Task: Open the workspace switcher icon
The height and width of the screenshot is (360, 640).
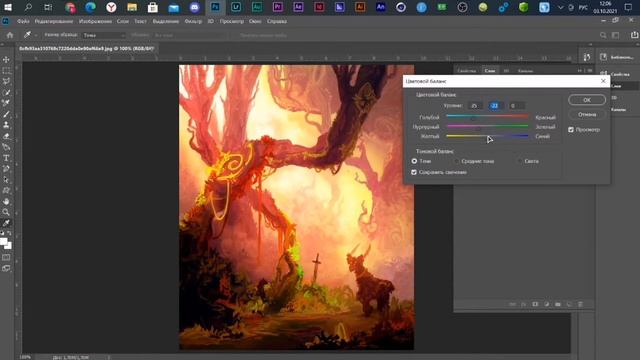Action: tap(616, 36)
